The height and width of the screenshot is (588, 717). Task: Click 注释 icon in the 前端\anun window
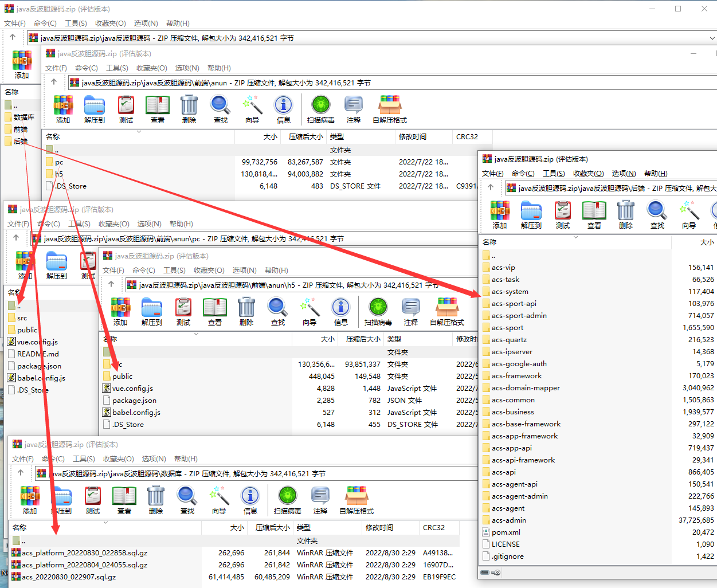353,105
